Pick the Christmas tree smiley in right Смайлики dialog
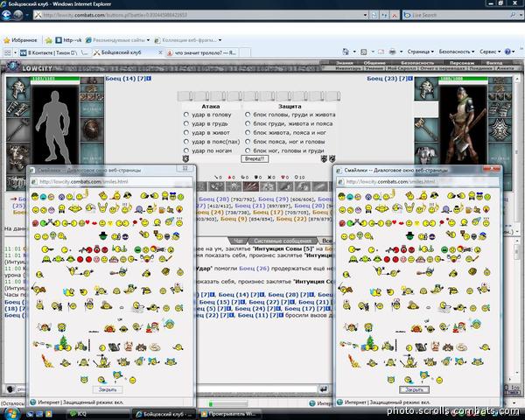Viewport: 525px width, 420px height. 369,343
